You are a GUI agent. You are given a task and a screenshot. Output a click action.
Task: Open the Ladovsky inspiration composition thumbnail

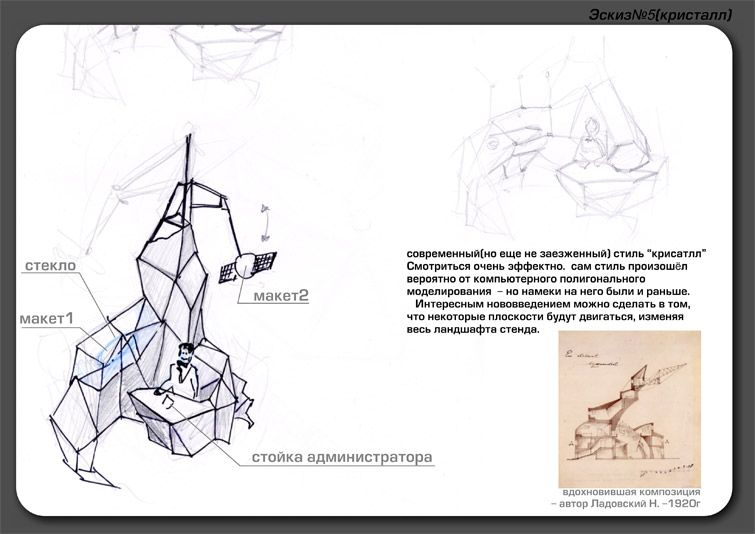coord(630,407)
